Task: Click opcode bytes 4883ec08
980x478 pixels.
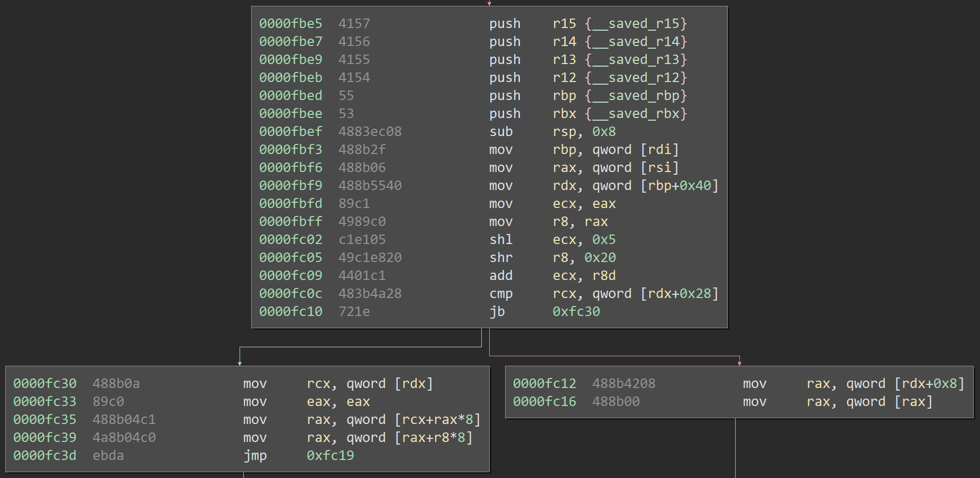Action: point(370,132)
